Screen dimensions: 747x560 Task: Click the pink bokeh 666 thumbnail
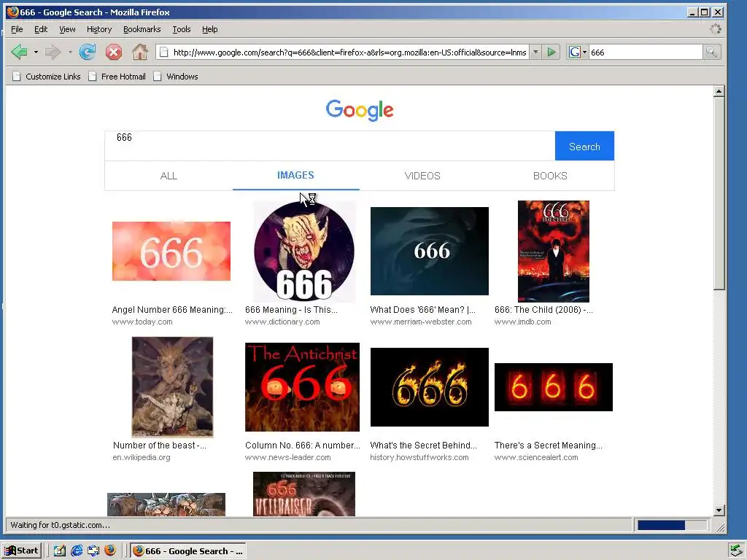(x=171, y=251)
